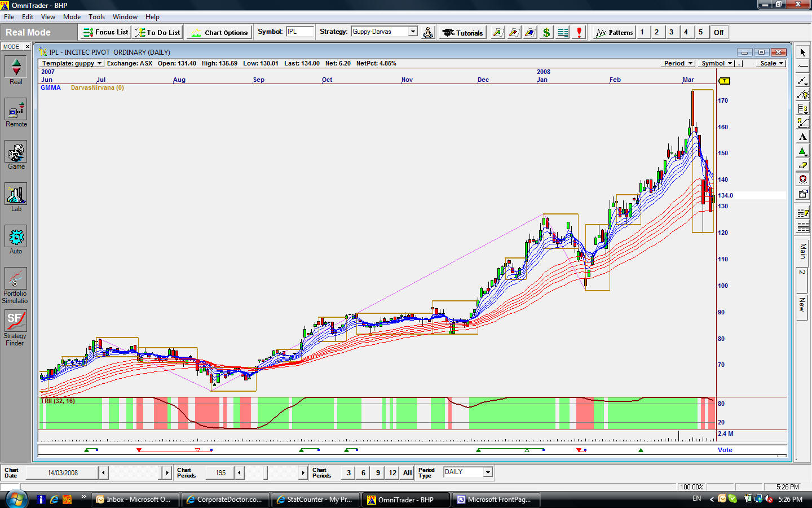Show All chart periods
Image resolution: width=812 pixels, height=508 pixels.
point(407,473)
